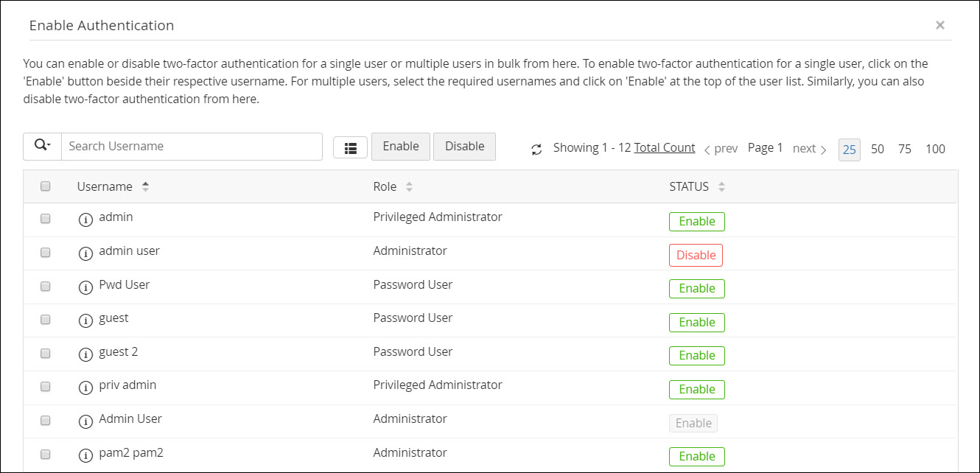Click info icon next to pam2 pam2
The width and height of the screenshot is (980, 473).
point(85,454)
